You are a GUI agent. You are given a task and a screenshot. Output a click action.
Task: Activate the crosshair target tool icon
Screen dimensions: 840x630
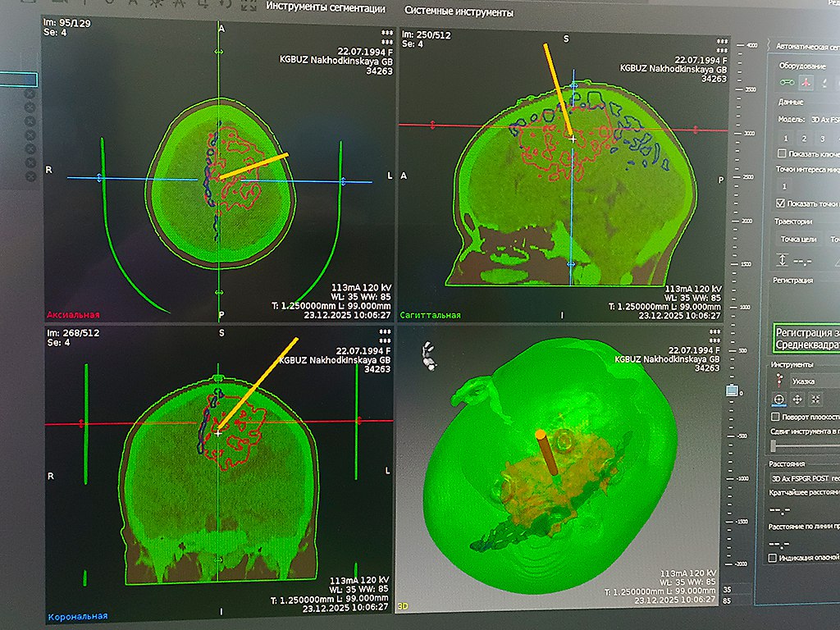coord(778,399)
